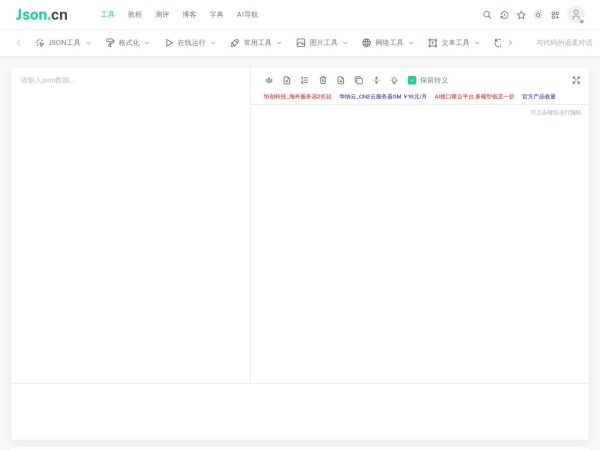Click the Json.cn logo
Screen dimensions: 600x450
click(42, 15)
